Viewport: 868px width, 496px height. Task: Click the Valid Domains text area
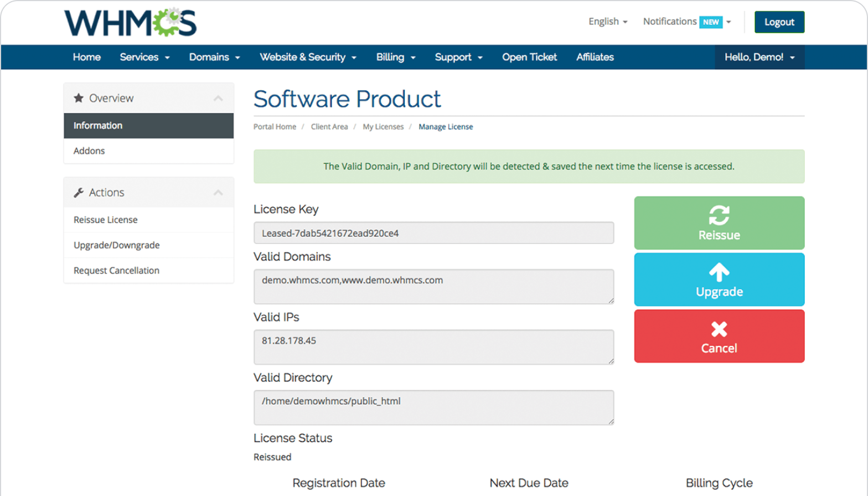433,287
